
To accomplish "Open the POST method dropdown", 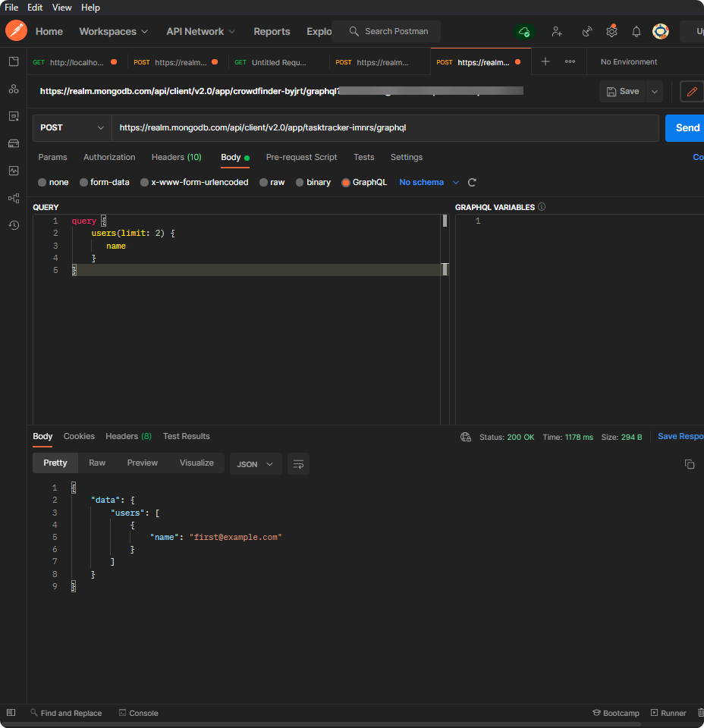I will [72, 128].
